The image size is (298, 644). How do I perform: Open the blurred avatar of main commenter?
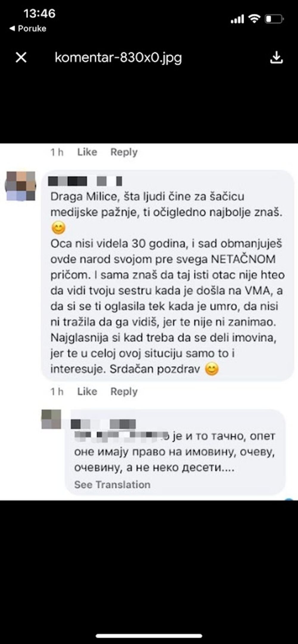coord(20,186)
